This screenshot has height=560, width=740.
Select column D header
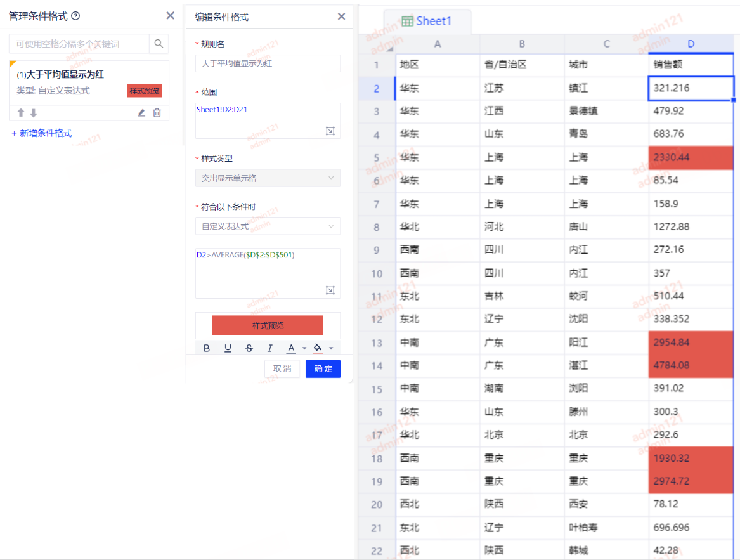(691, 44)
